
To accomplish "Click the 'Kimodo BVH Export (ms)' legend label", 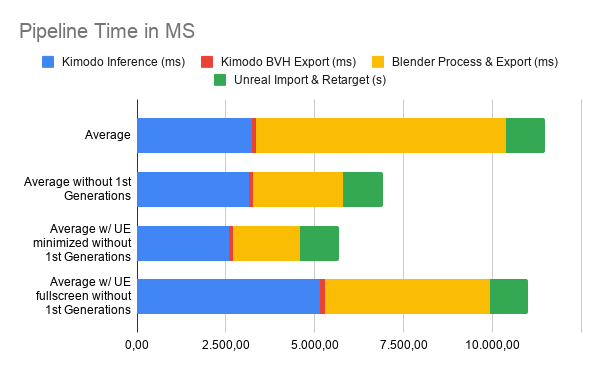I will (x=289, y=62).
